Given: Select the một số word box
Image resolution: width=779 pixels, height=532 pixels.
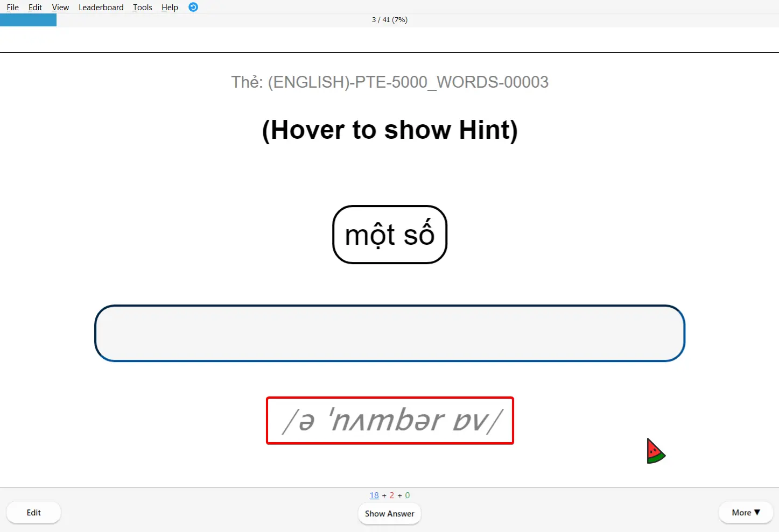Looking at the screenshot, I should [389, 235].
